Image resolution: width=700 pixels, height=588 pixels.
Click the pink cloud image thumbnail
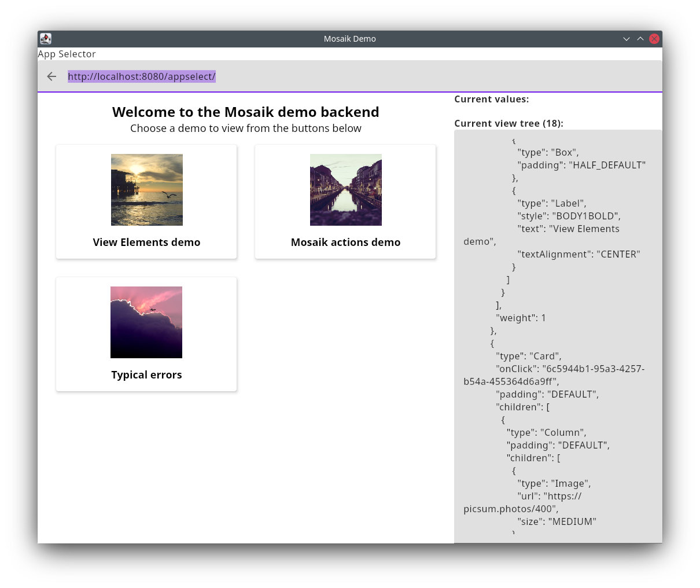(x=146, y=322)
